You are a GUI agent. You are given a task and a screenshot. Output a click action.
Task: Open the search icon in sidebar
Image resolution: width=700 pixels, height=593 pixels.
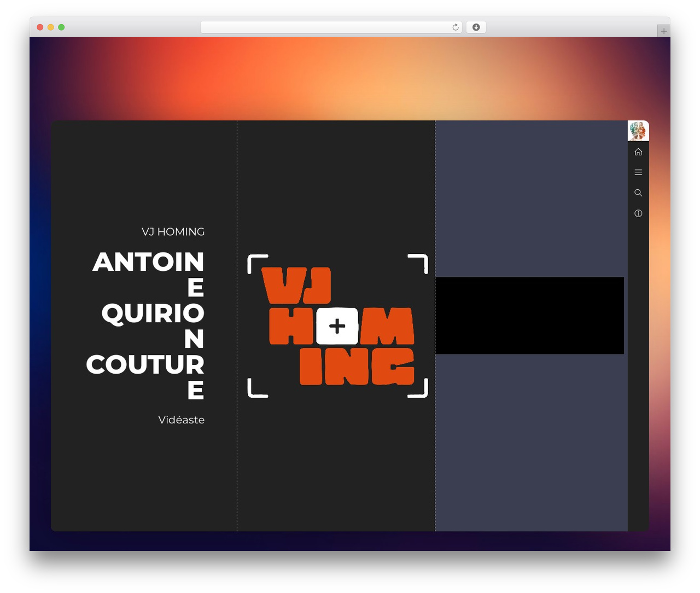click(x=638, y=193)
